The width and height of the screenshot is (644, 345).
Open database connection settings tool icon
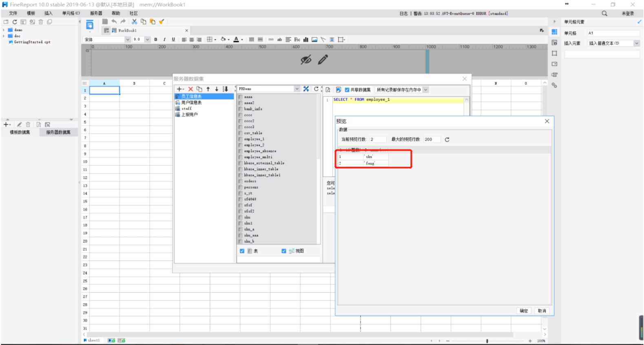(306, 89)
